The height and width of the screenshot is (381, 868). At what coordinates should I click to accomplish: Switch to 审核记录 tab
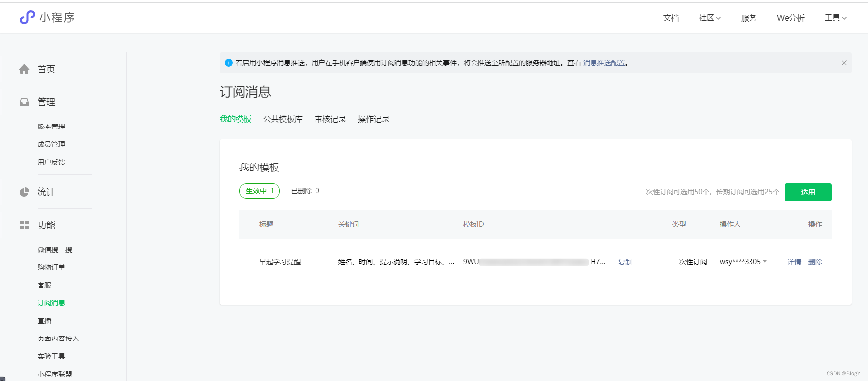click(x=330, y=119)
